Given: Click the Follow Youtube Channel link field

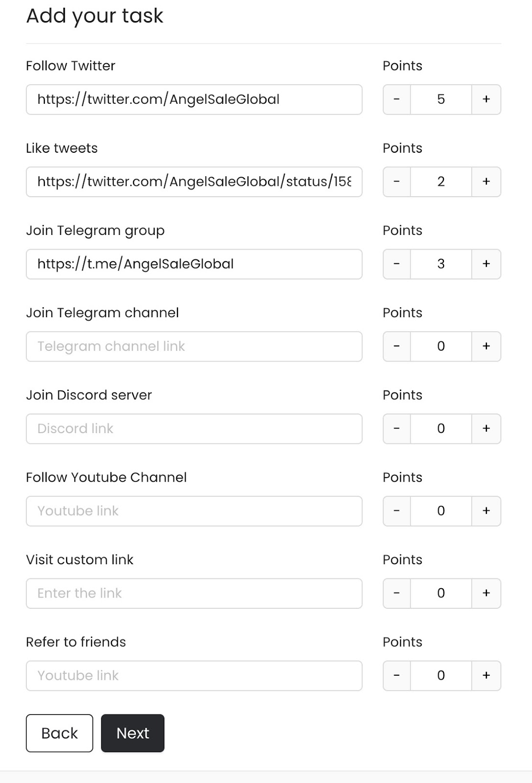Looking at the screenshot, I should [x=194, y=511].
